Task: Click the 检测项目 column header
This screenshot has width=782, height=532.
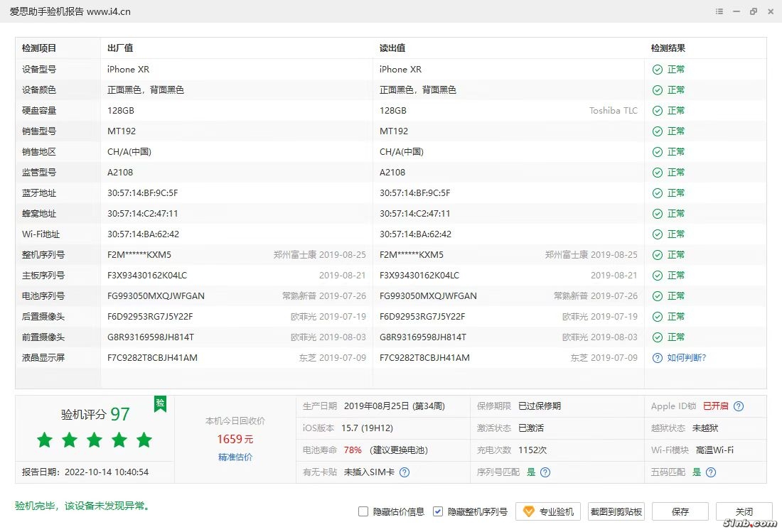Action: click(x=39, y=48)
